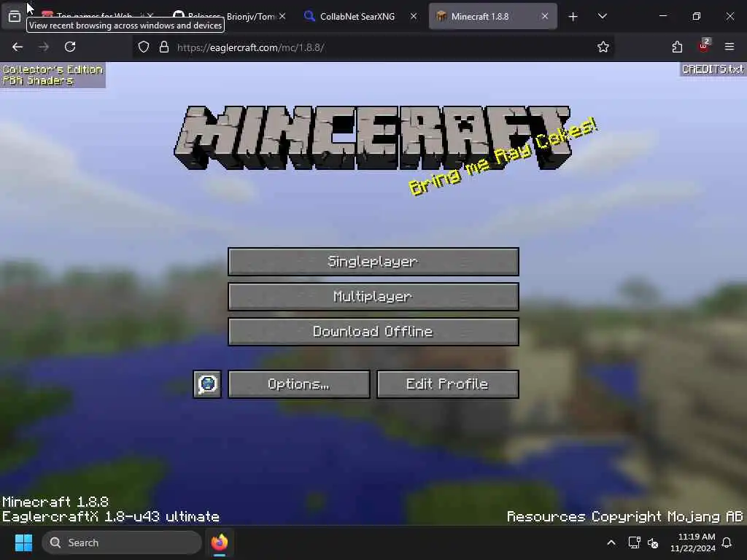Open CREDITS.txt link
Image resolution: width=747 pixels, height=560 pixels.
[x=713, y=69]
